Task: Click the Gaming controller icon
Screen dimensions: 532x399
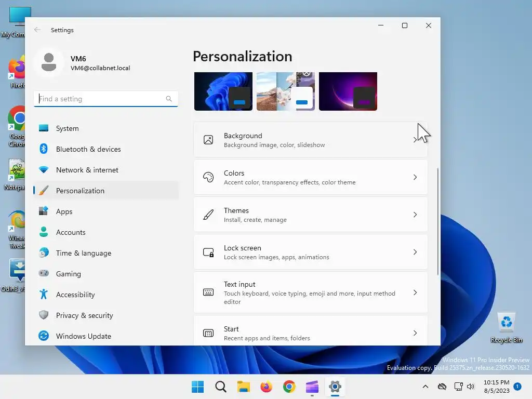Action: 44,273
